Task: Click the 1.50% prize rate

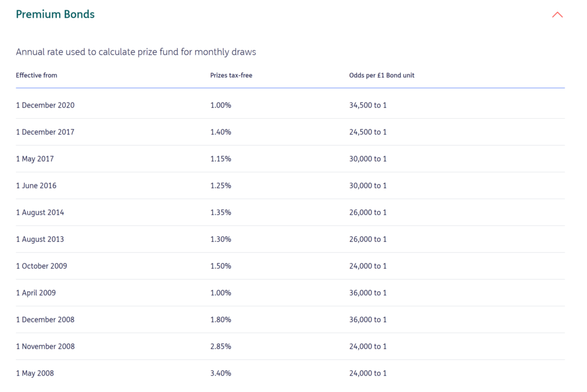Action: [221, 266]
